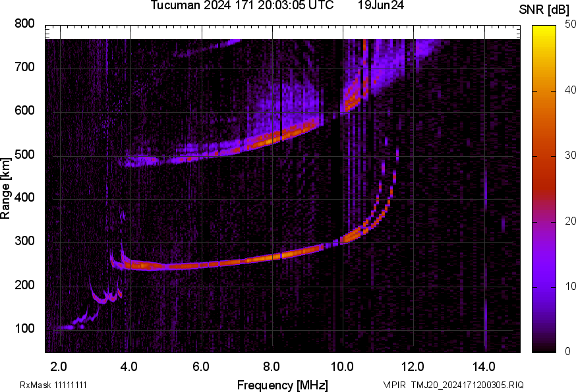Image resolution: width=576 pixels, height=392 pixels.
Task: Click the range tick label '200'
Action: pyautogui.click(x=24, y=285)
